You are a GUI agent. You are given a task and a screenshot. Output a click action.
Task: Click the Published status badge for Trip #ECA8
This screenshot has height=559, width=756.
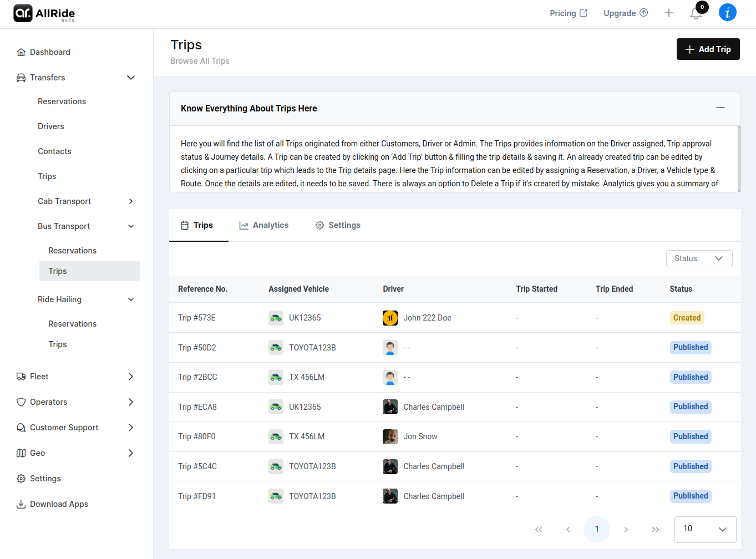[690, 406]
